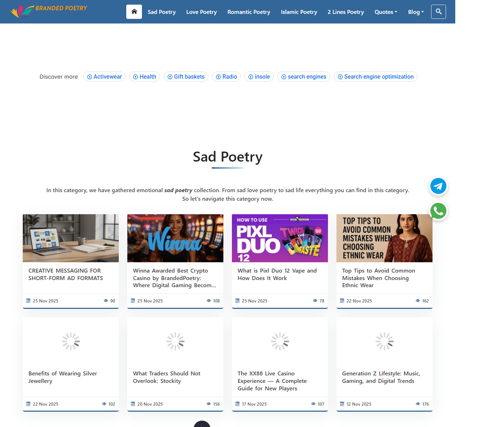Click the home icon in navbar

coord(134,12)
